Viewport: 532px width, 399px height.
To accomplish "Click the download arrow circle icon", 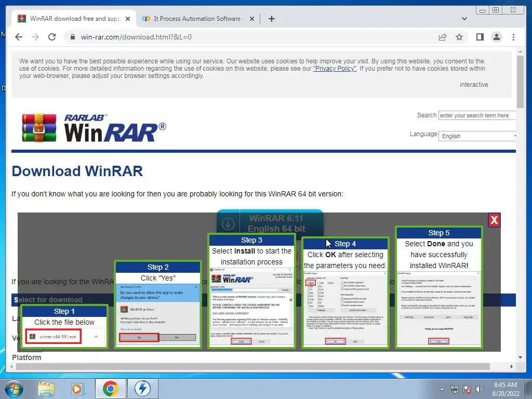I will click(x=228, y=224).
